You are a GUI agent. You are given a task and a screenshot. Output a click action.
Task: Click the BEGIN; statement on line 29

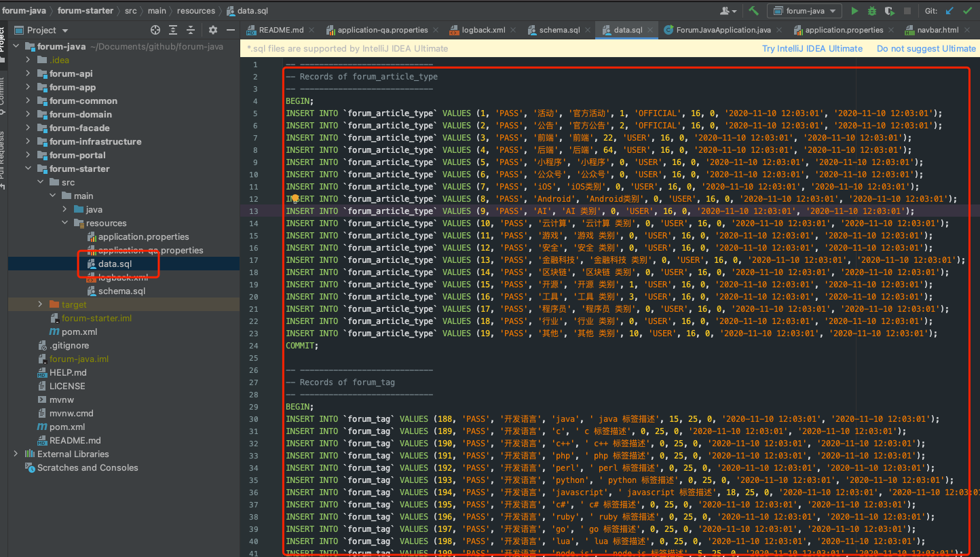pyautogui.click(x=299, y=406)
